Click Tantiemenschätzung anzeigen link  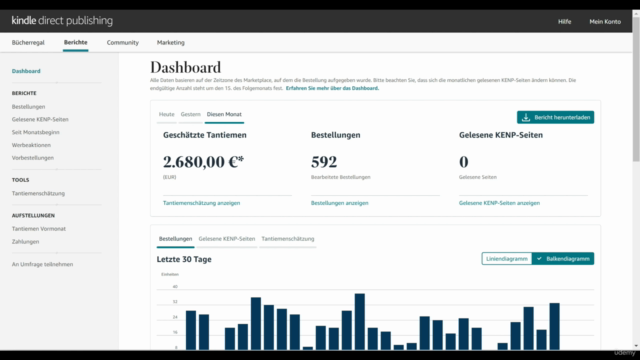pos(202,203)
